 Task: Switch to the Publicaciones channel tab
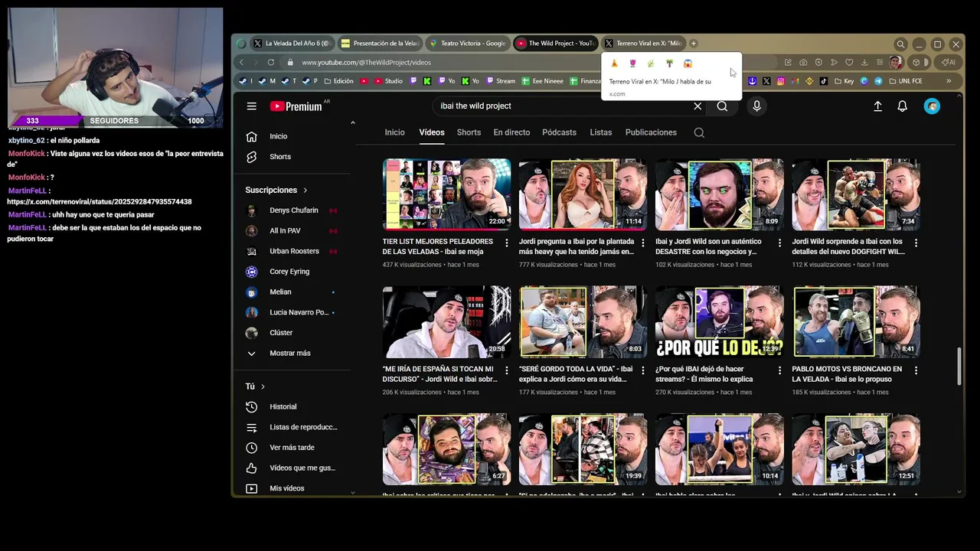pyautogui.click(x=651, y=132)
